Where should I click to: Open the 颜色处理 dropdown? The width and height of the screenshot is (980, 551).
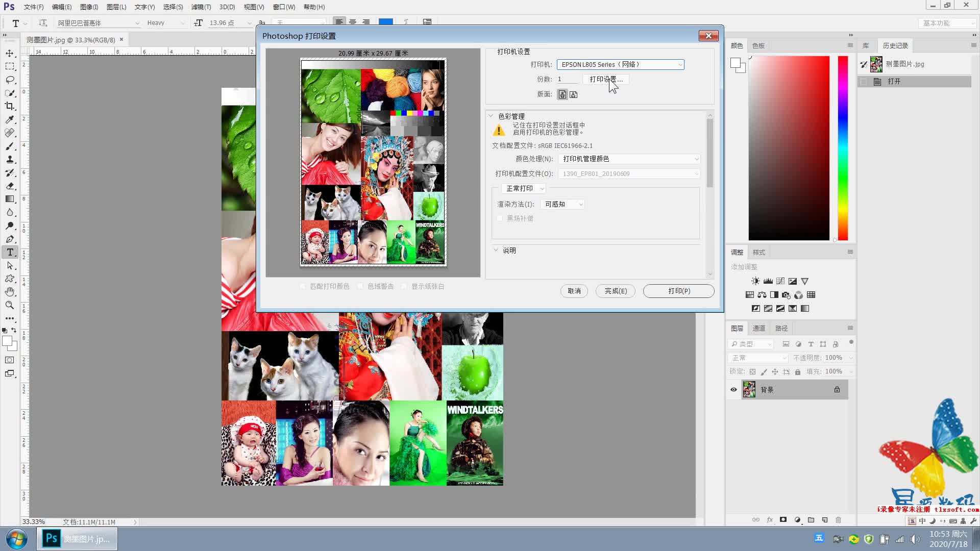(629, 159)
